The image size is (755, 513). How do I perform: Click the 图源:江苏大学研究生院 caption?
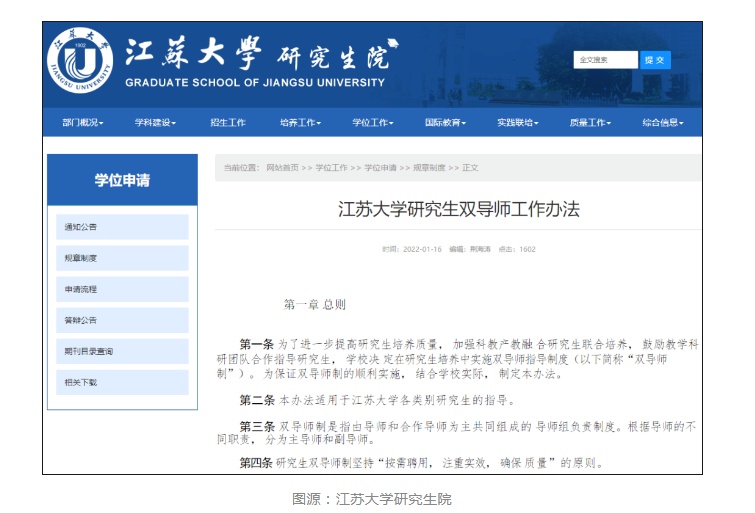(x=372, y=499)
